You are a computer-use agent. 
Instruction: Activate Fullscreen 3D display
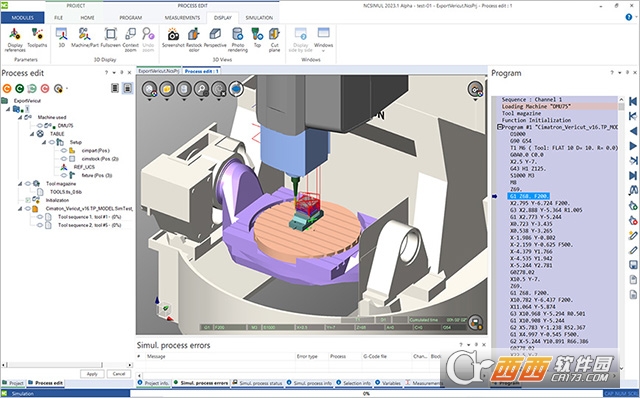111,38
